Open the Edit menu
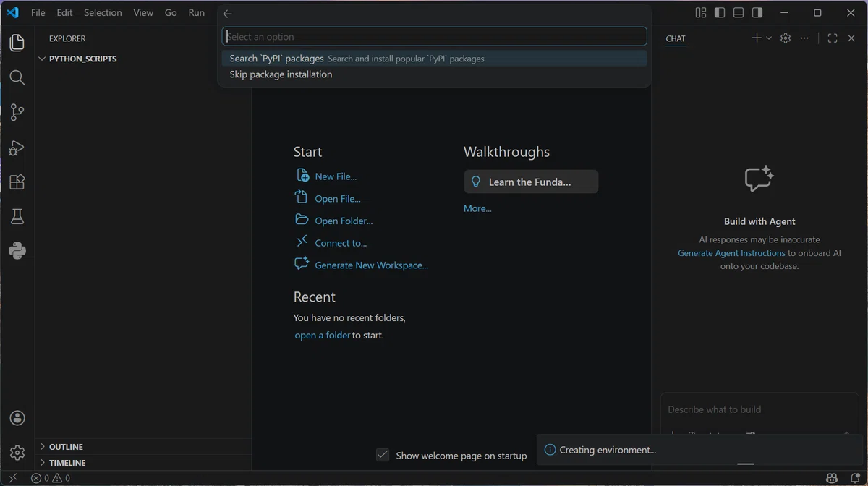 [64, 12]
